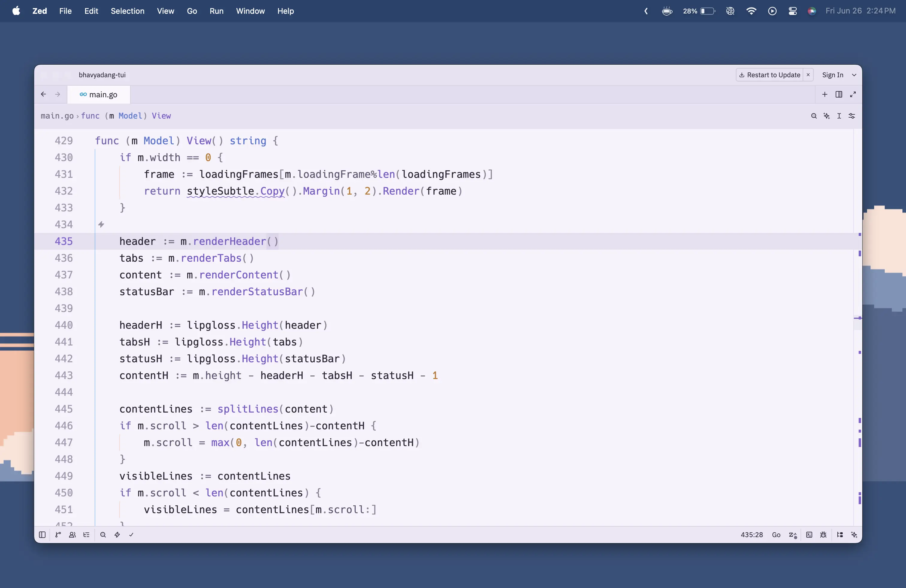Change the Go language selector

[x=776, y=535]
